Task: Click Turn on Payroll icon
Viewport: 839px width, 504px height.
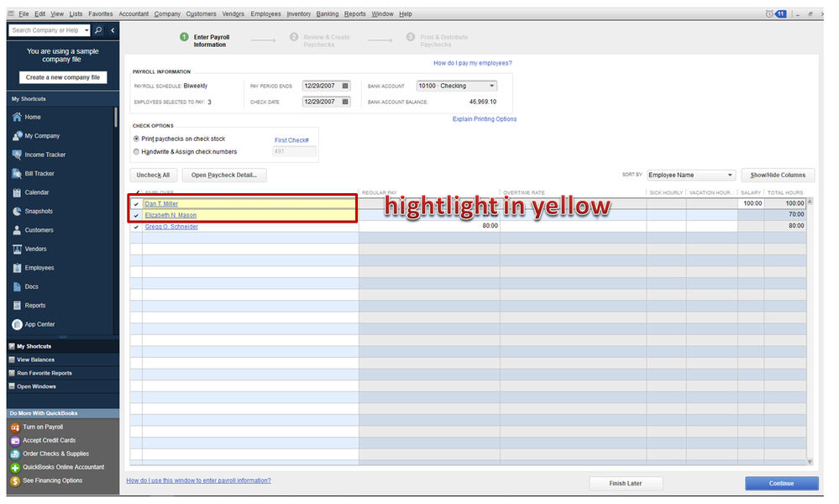Action: point(15,427)
